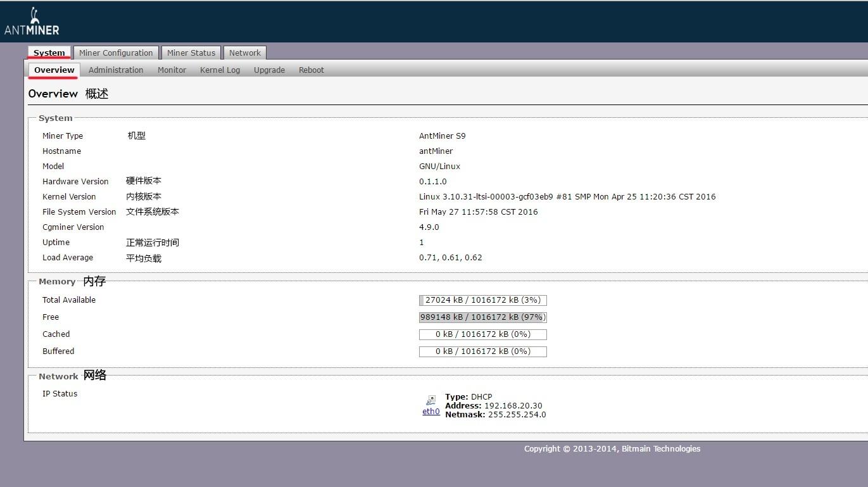The height and width of the screenshot is (487, 868).
Task: Click the eth0 network interface icon
Action: [x=431, y=402]
